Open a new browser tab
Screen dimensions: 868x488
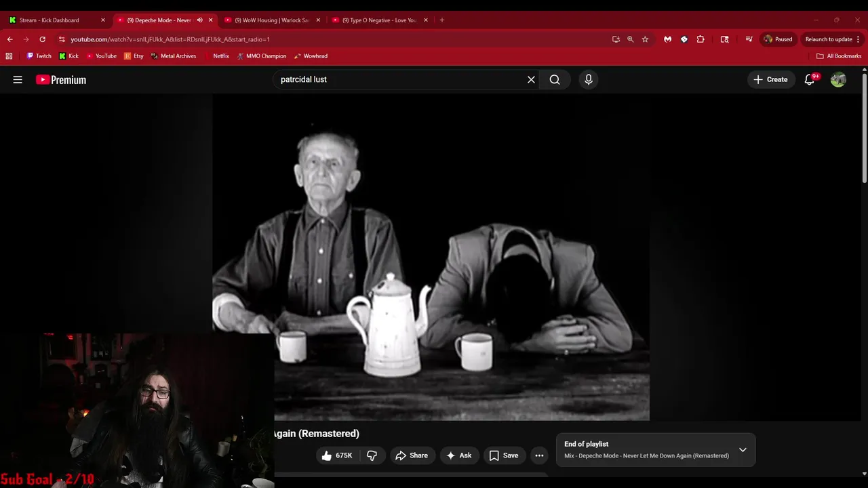tap(441, 20)
